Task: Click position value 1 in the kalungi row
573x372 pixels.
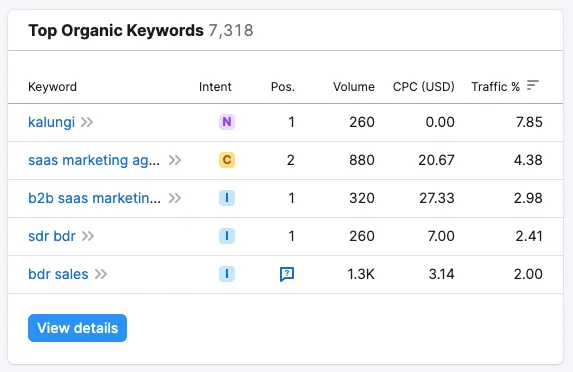Action: pos(291,122)
